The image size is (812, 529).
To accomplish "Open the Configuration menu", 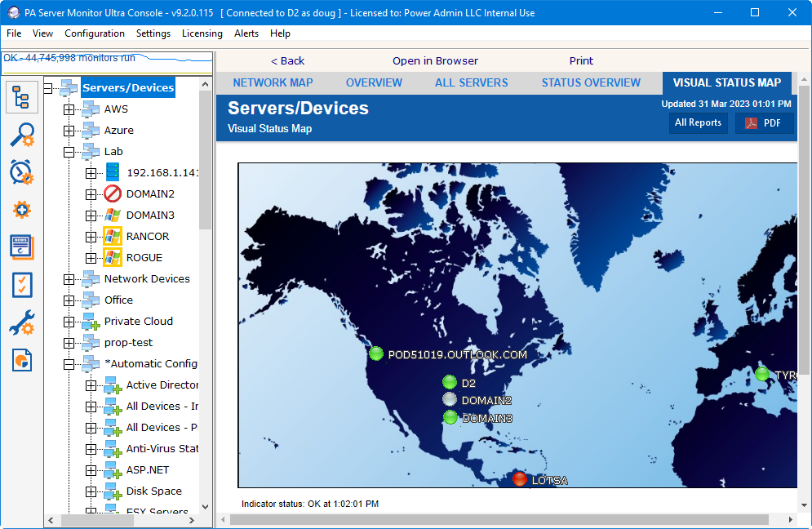I will pyautogui.click(x=95, y=33).
